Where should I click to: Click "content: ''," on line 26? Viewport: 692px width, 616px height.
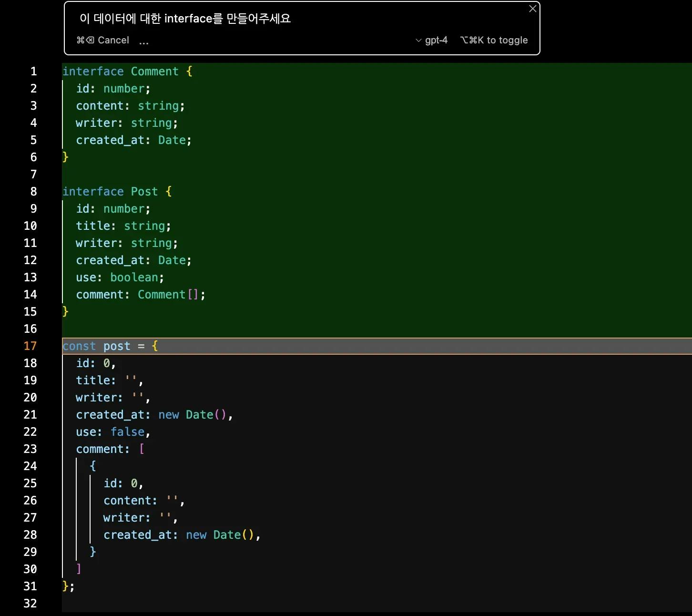click(144, 501)
